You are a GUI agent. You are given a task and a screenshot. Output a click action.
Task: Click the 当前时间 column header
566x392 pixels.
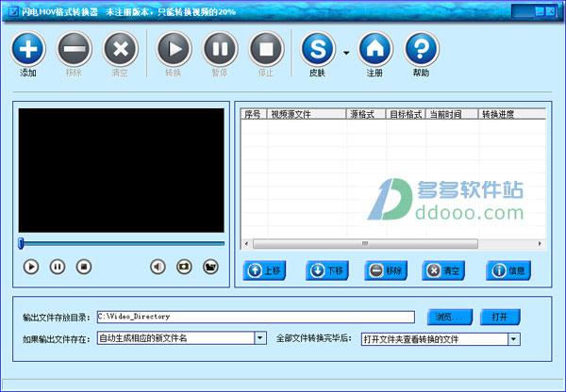click(x=452, y=114)
